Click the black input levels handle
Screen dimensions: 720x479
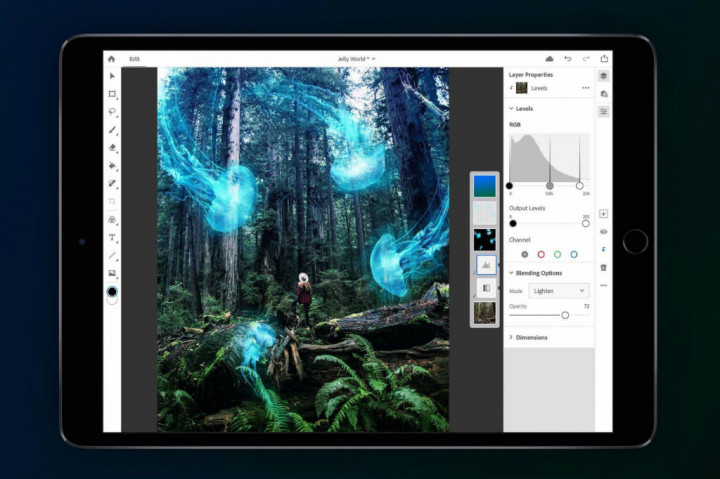pyautogui.click(x=509, y=186)
